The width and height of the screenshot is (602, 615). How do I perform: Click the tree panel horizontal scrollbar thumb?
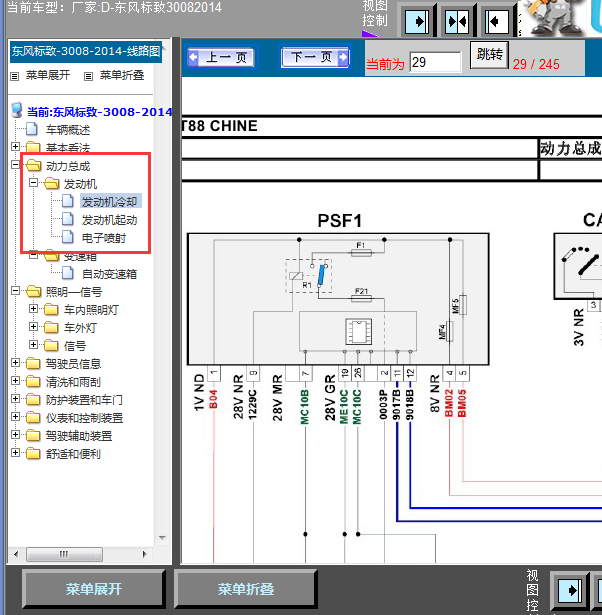click(x=64, y=554)
